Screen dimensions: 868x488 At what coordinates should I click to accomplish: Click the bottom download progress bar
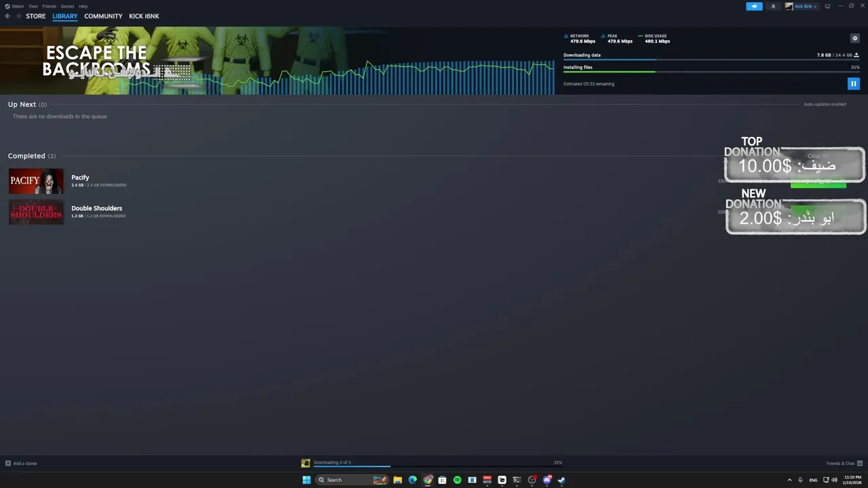(x=437, y=466)
